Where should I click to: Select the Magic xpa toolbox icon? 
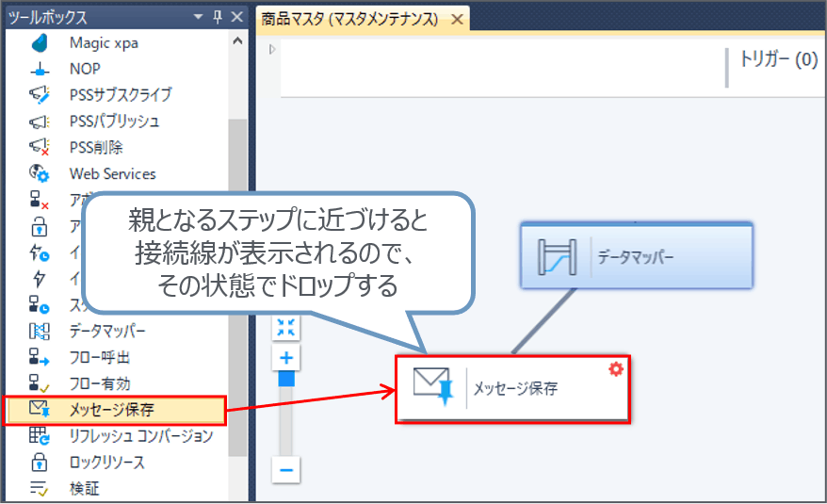(40, 43)
